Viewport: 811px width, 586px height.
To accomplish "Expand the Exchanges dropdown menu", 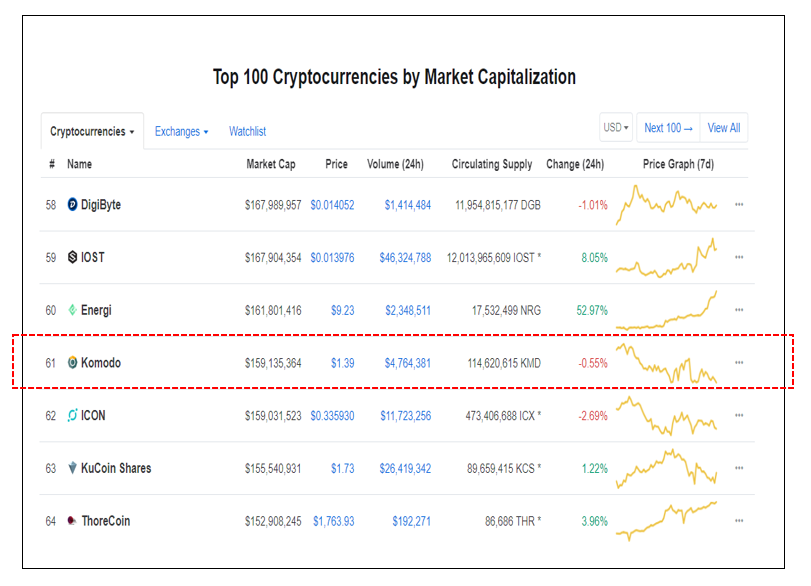I will (181, 131).
